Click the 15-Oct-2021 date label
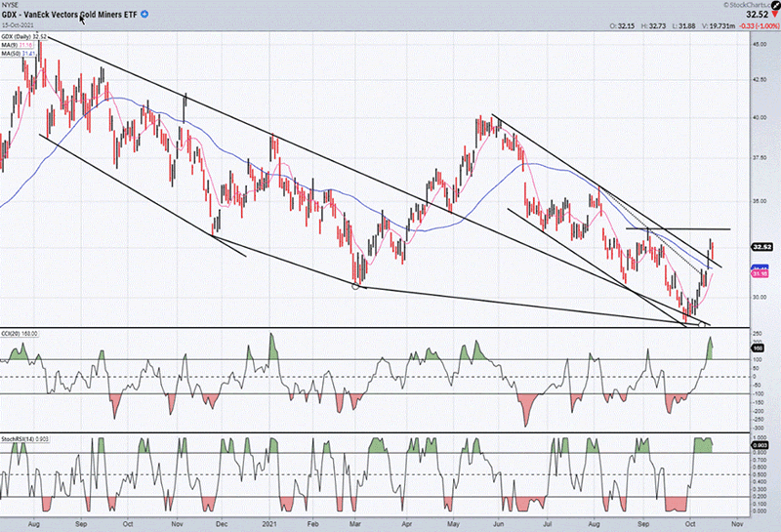 (18, 25)
